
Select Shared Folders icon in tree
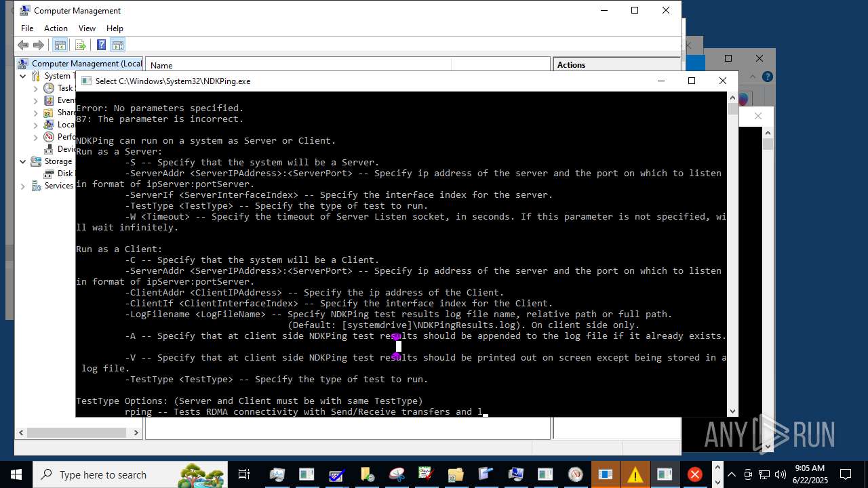click(49, 113)
